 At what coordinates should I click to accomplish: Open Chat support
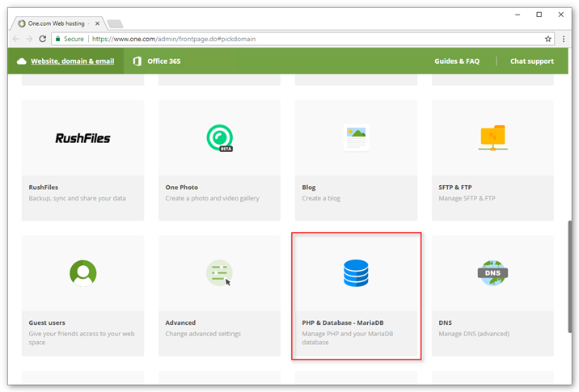click(x=532, y=61)
